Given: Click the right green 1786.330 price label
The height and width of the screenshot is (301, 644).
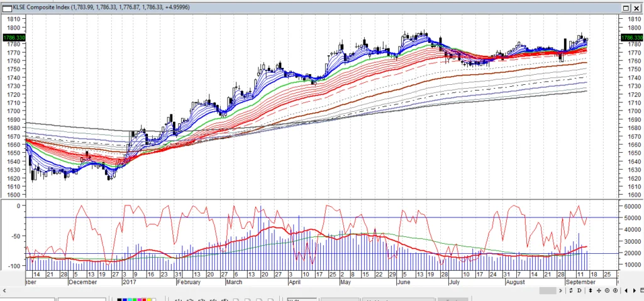Looking at the screenshot, I should (632, 37).
